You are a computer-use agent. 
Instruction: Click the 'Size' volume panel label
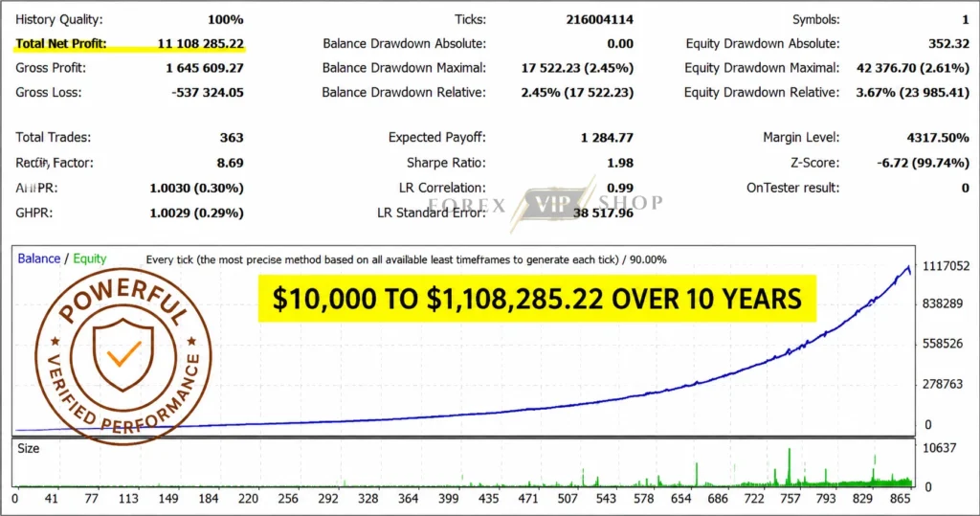coord(28,448)
